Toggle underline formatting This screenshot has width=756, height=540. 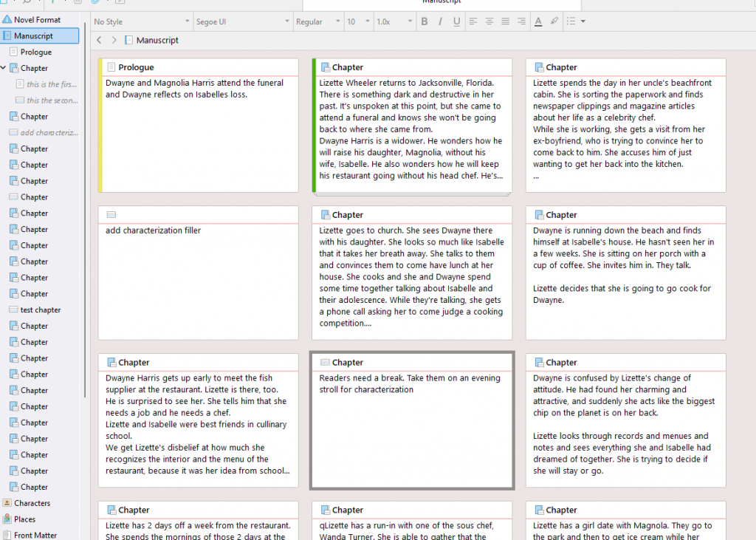(456, 21)
